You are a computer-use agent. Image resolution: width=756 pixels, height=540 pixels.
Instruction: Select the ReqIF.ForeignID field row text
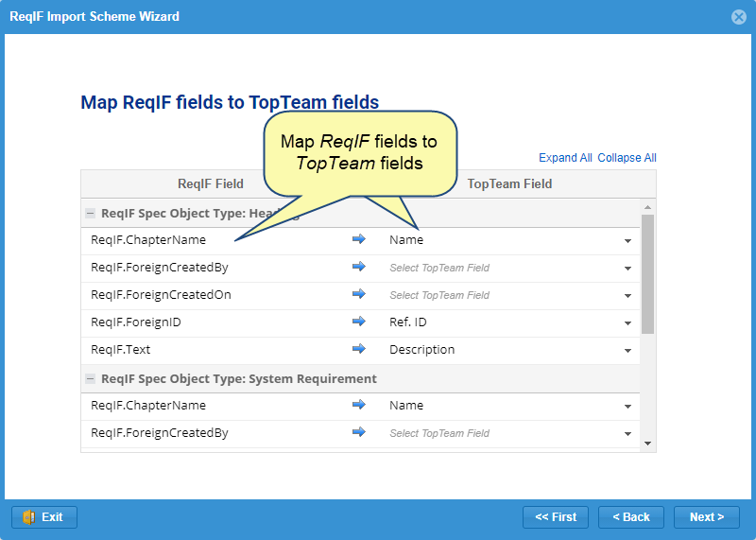[136, 322]
